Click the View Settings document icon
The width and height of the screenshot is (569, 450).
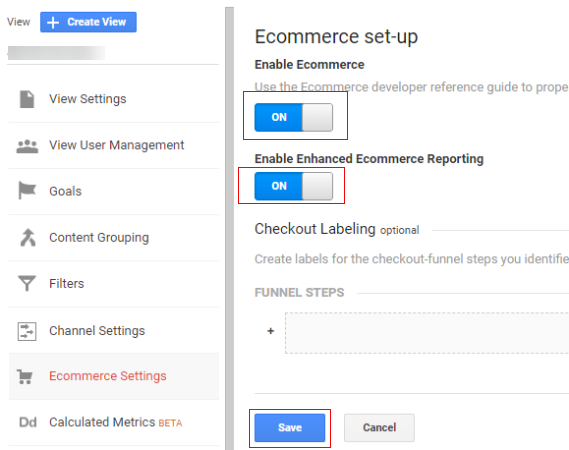coord(27,99)
